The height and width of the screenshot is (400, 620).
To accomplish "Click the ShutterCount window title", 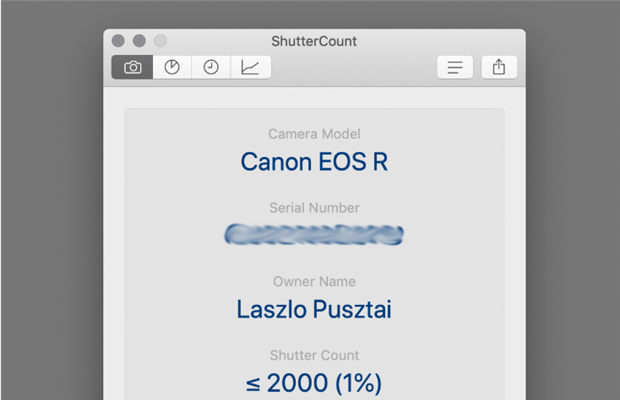I will click(314, 41).
